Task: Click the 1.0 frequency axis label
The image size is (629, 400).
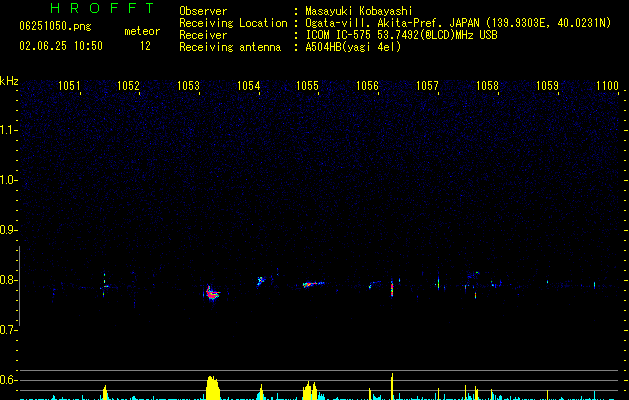Action: click(8, 180)
